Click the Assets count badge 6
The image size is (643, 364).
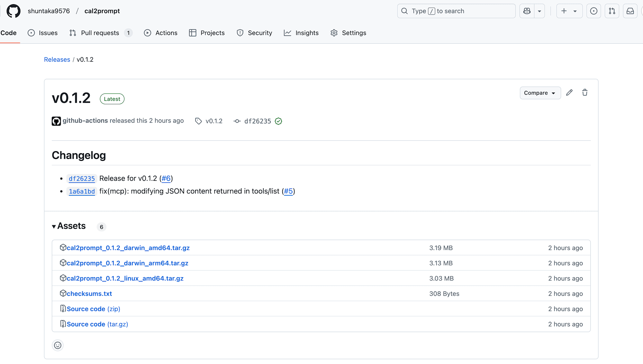102,227
